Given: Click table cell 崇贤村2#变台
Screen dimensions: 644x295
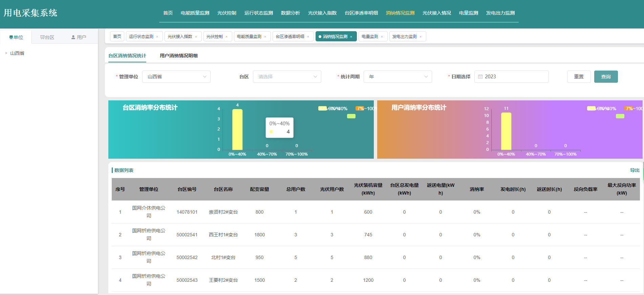Looking at the screenshot, I should pos(223,212).
